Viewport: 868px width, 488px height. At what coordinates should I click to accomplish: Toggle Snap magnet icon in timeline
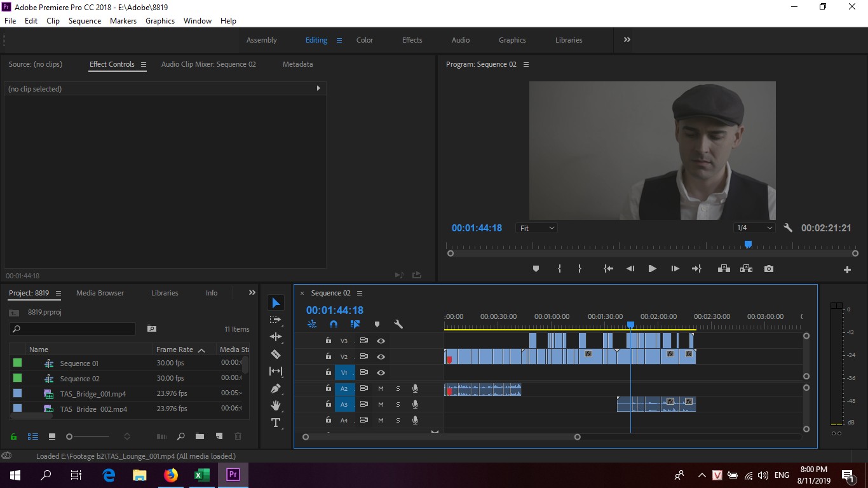click(334, 324)
